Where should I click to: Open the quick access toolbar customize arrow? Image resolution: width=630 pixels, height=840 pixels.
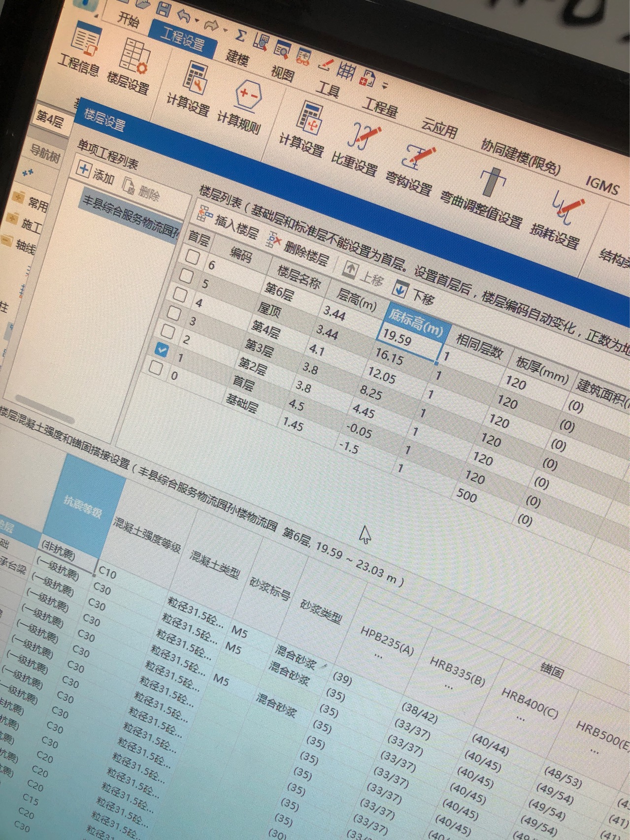click(385, 86)
